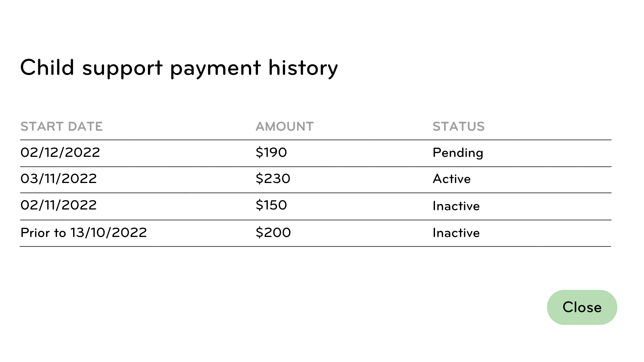Click the first Inactive status entry
The image size is (644, 362).
(x=456, y=205)
